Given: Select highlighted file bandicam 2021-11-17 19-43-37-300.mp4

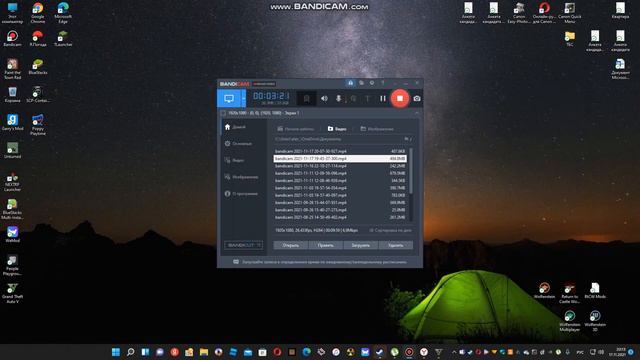Looking at the screenshot, I should 340,158.
